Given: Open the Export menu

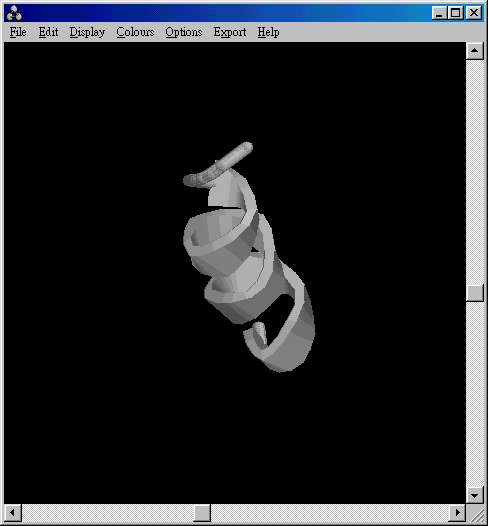Looking at the screenshot, I should coord(230,32).
